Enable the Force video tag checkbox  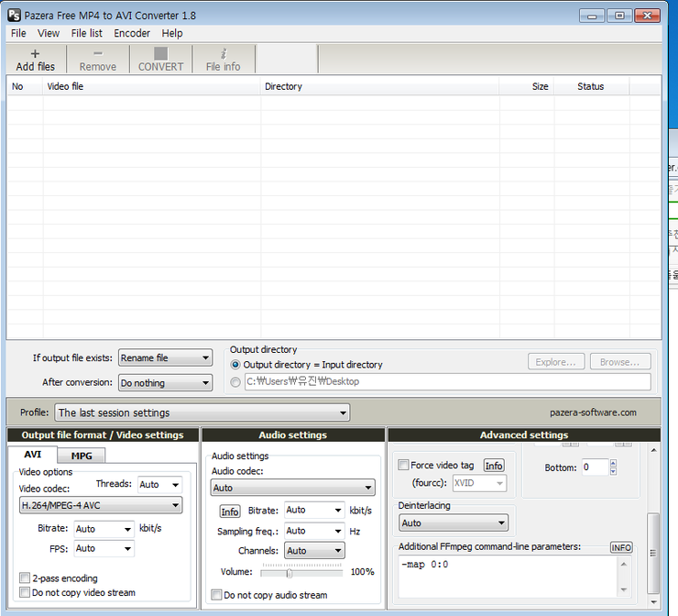point(403,465)
